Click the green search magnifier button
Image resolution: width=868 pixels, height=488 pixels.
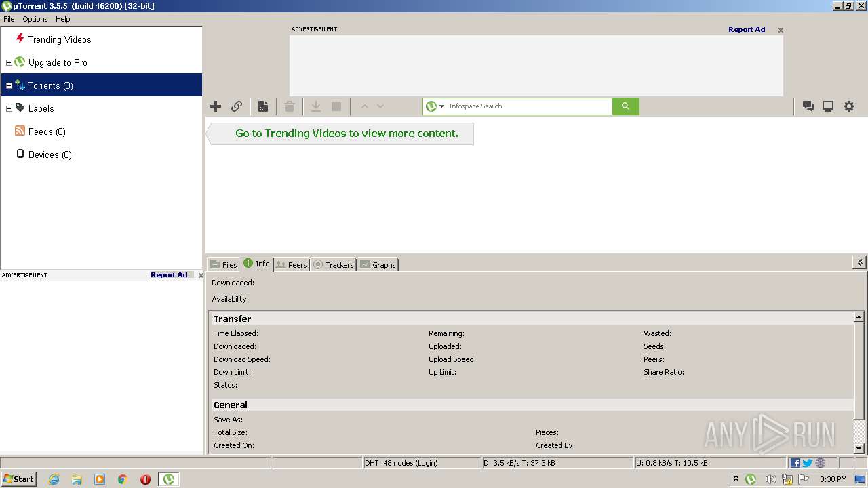[626, 106]
